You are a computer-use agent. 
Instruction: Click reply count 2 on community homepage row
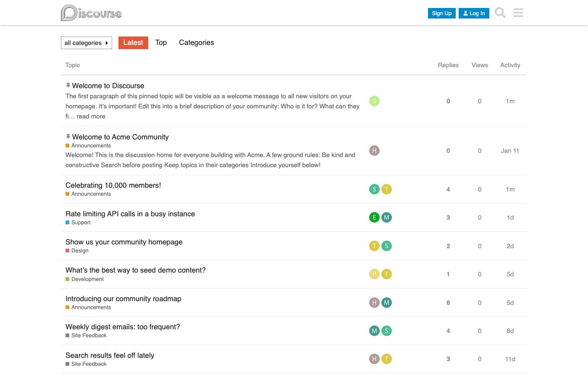click(448, 246)
